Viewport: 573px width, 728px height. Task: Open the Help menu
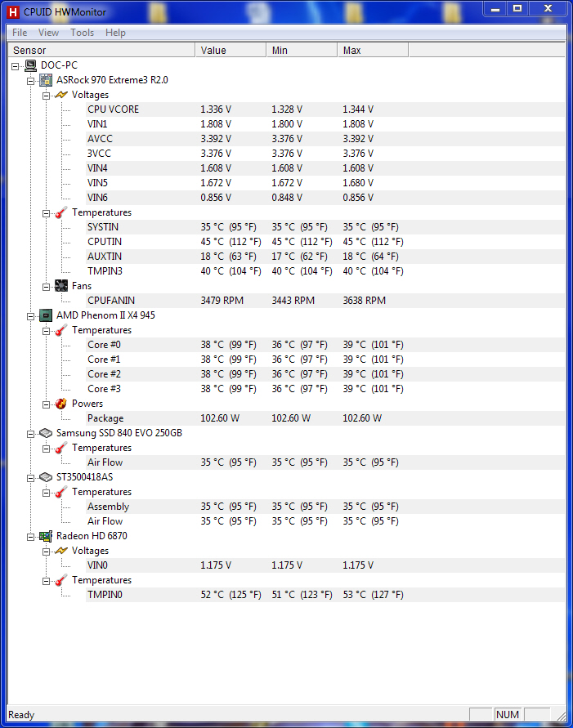pos(115,33)
